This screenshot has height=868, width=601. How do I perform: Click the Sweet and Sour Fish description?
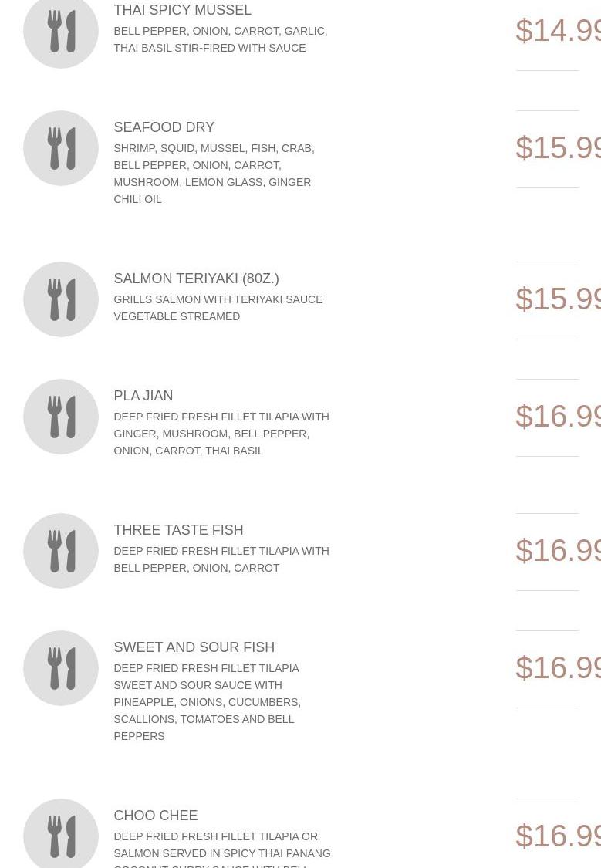[x=207, y=702]
